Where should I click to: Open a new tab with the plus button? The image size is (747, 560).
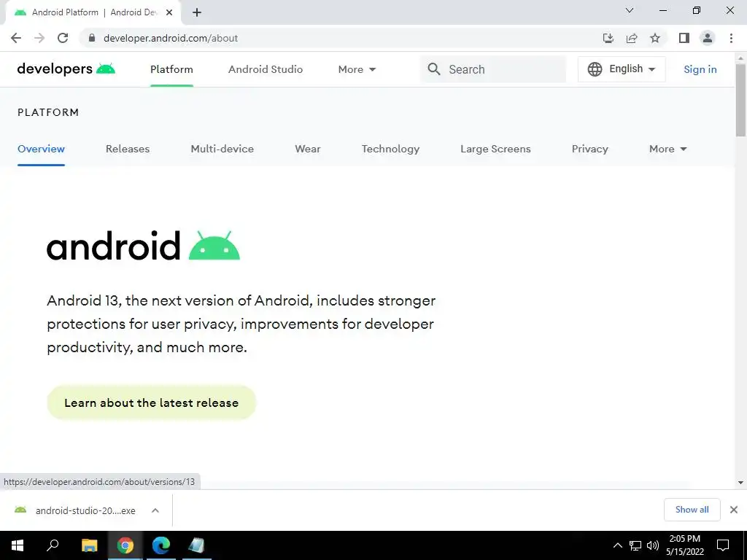coord(197,13)
